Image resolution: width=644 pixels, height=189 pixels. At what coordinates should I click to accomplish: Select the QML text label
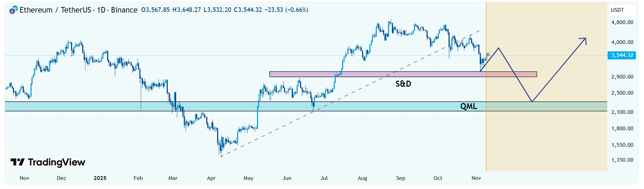click(469, 106)
